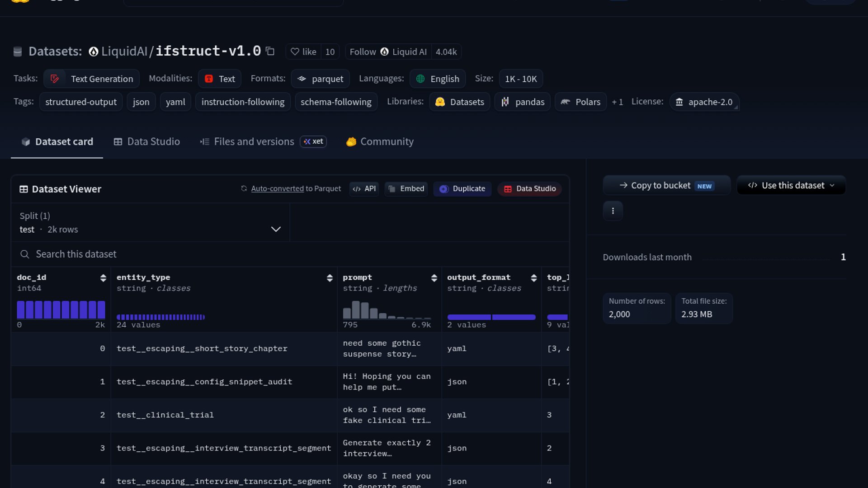Open the API button in Dataset Viewer
This screenshot has height=488, width=868.
(x=364, y=188)
